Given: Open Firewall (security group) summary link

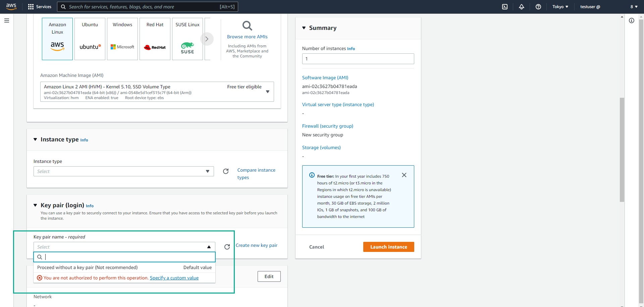Looking at the screenshot, I should pos(327,126).
